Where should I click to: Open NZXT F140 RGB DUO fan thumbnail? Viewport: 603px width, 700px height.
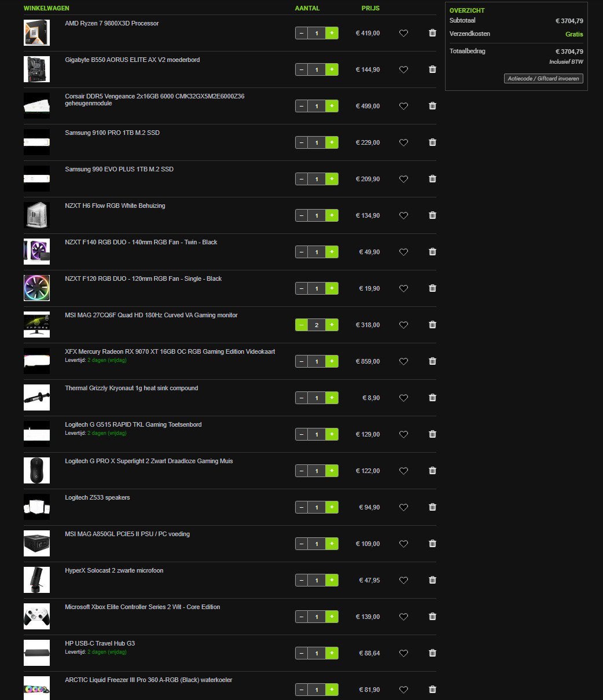36,251
